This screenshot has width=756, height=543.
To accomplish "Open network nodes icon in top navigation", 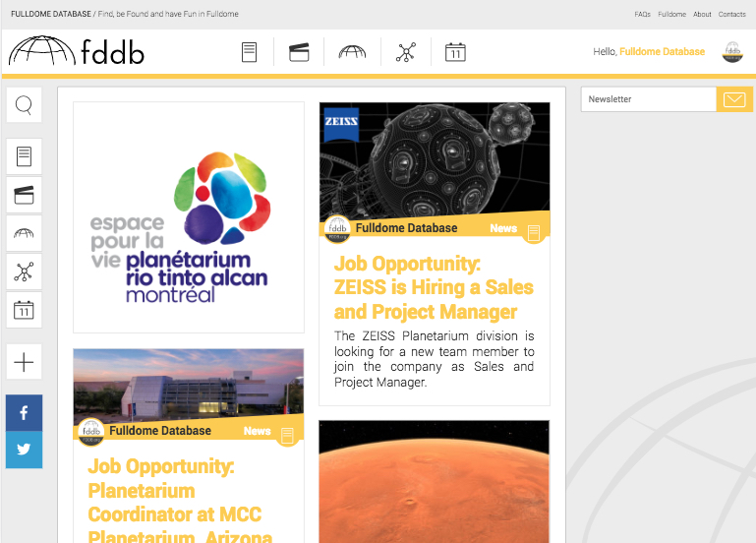I will click(x=406, y=52).
